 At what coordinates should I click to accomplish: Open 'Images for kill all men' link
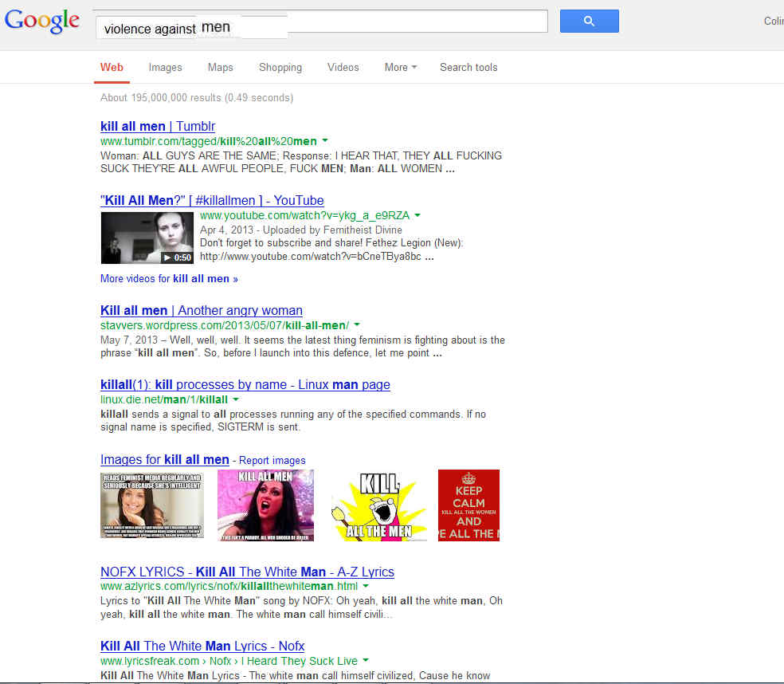(x=164, y=459)
